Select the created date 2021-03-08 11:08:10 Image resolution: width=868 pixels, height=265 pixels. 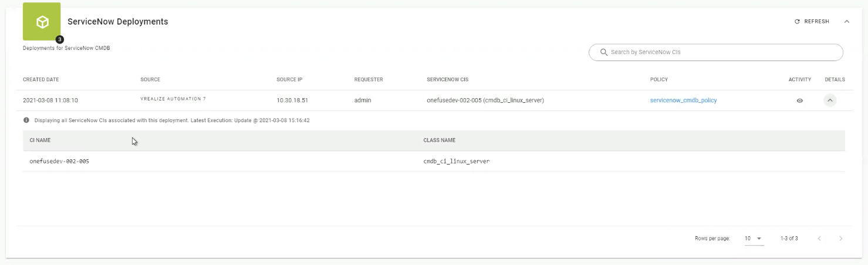pyautogui.click(x=50, y=100)
